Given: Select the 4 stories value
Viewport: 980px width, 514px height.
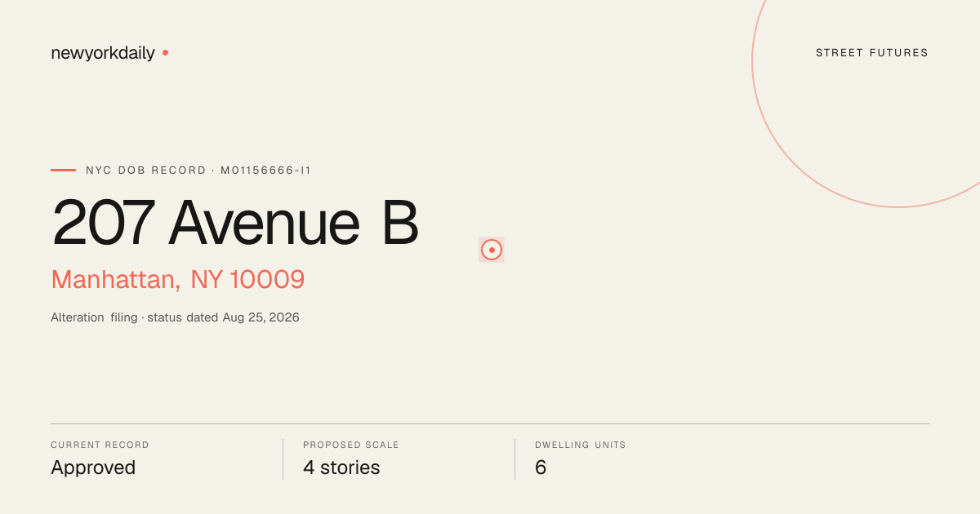Looking at the screenshot, I should click(x=341, y=467).
